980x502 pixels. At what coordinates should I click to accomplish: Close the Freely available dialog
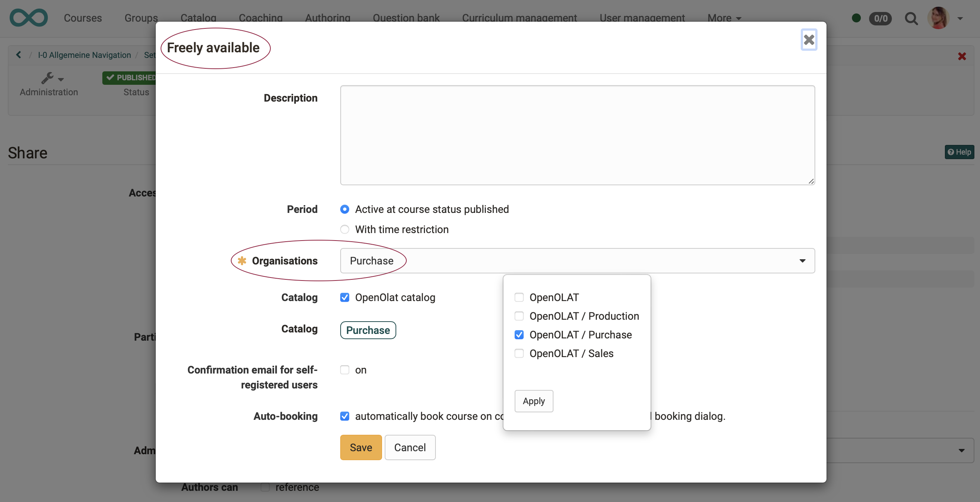[x=809, y=40]
